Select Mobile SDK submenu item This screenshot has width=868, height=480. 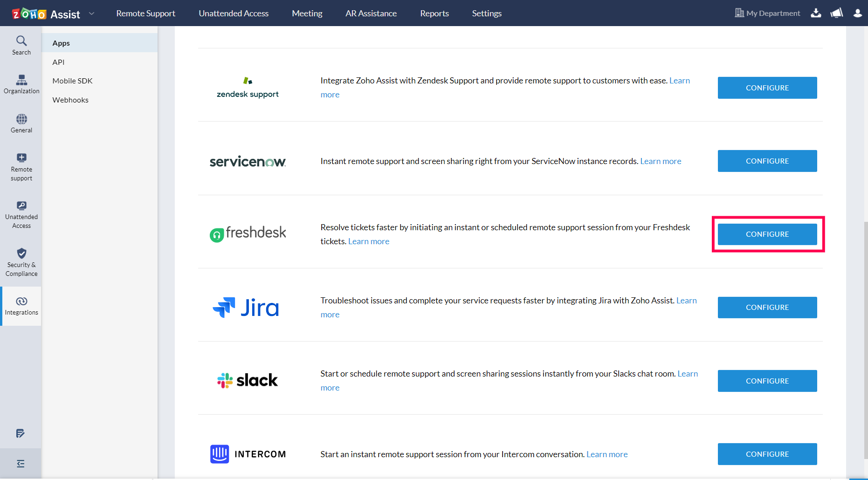tap(72, 81)
